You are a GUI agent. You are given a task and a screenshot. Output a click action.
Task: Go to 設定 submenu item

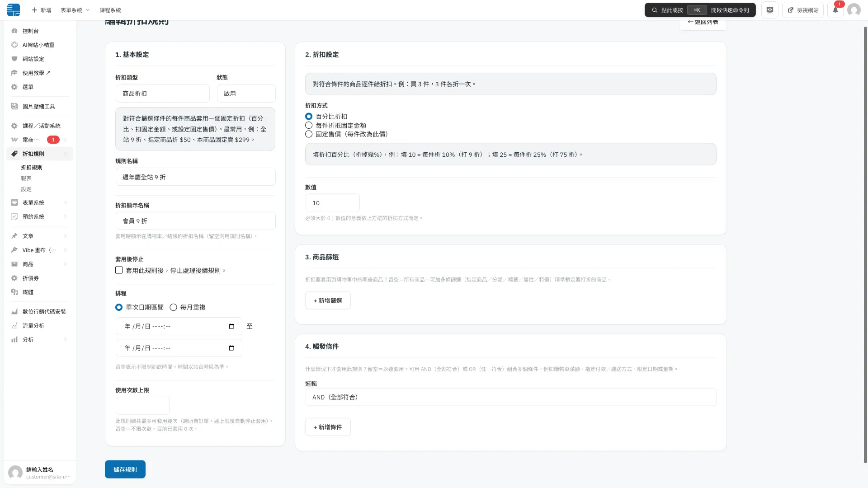[x=26, y=189]
